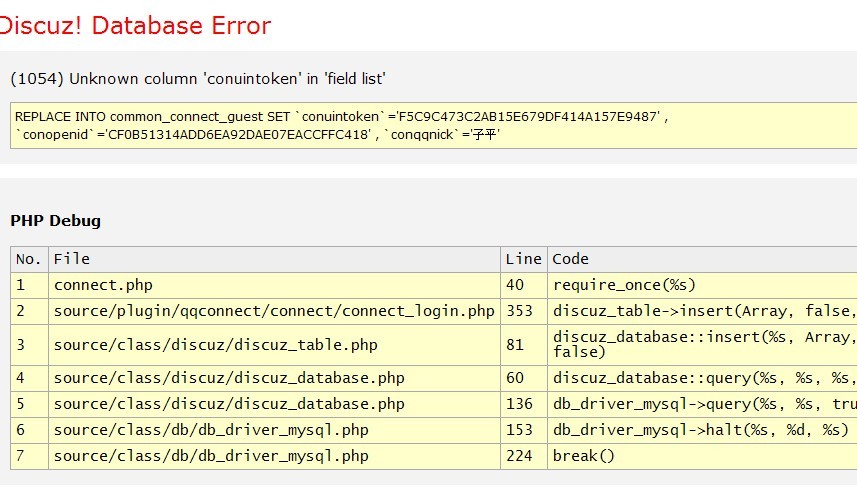Click the break() code cell
The width and height of the screenshot is (857, 500).
[584, 456]
